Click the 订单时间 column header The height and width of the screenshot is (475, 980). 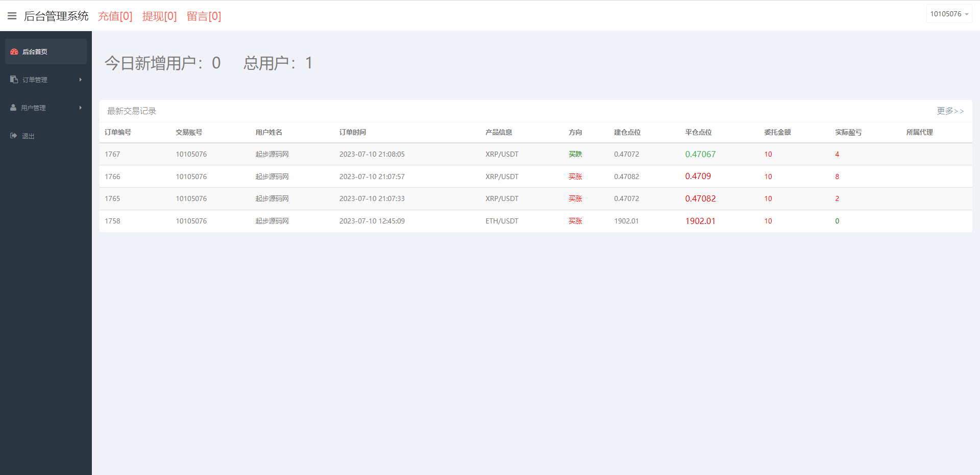coord(352,132)
